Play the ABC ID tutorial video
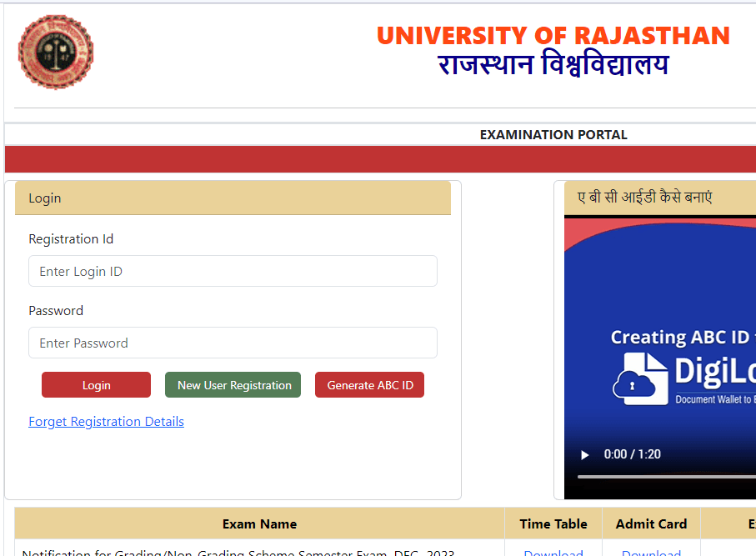Viewport: 756px width, 556px height. click(585, 454)
